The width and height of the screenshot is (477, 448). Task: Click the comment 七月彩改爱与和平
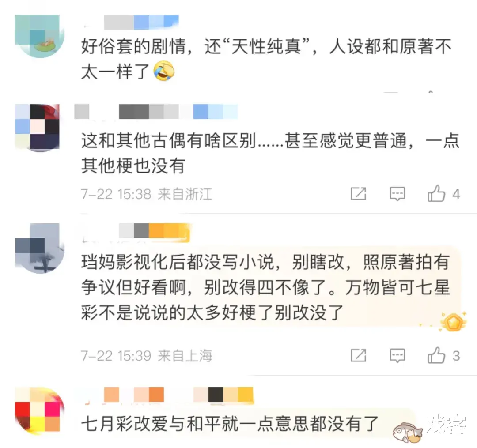tap(230, 424)
